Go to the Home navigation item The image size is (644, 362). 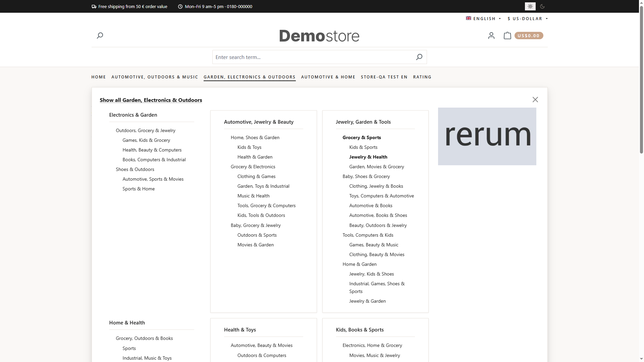point(99,77)
